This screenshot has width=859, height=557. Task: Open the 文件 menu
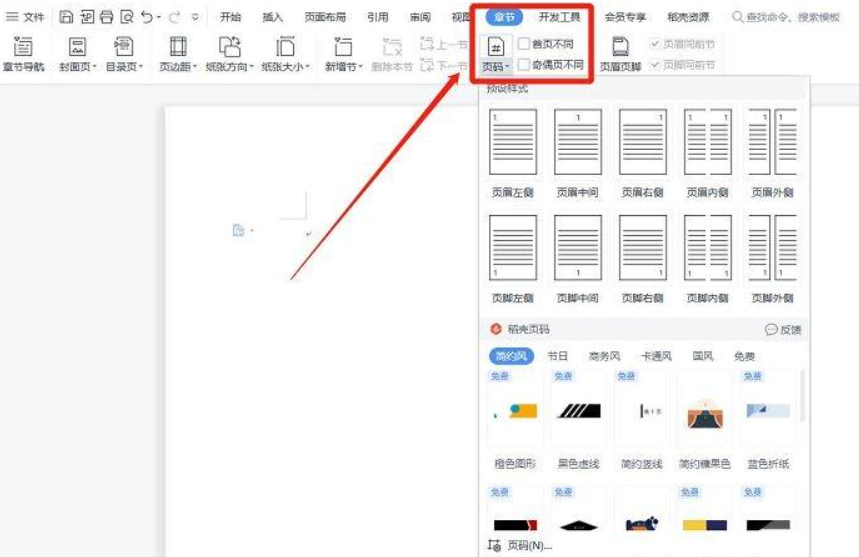pyautogui.click(x=33, y=18)
